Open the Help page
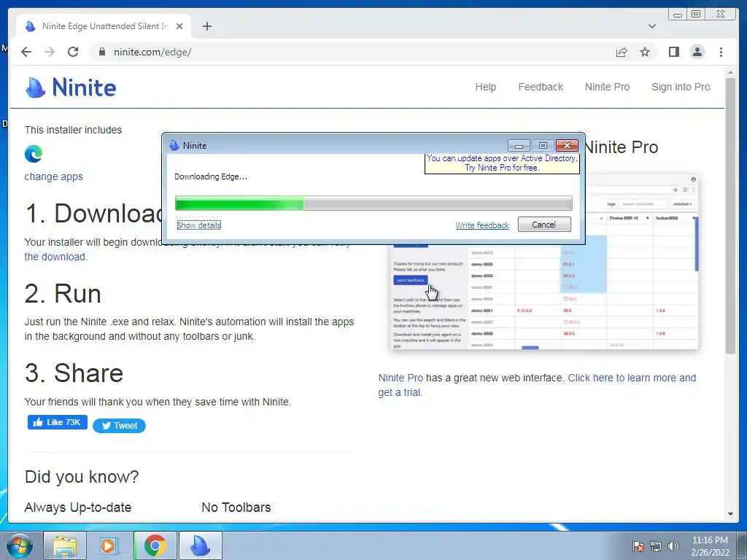The width and height of the screenshot is (747, 560). click(x=485, y=87)
